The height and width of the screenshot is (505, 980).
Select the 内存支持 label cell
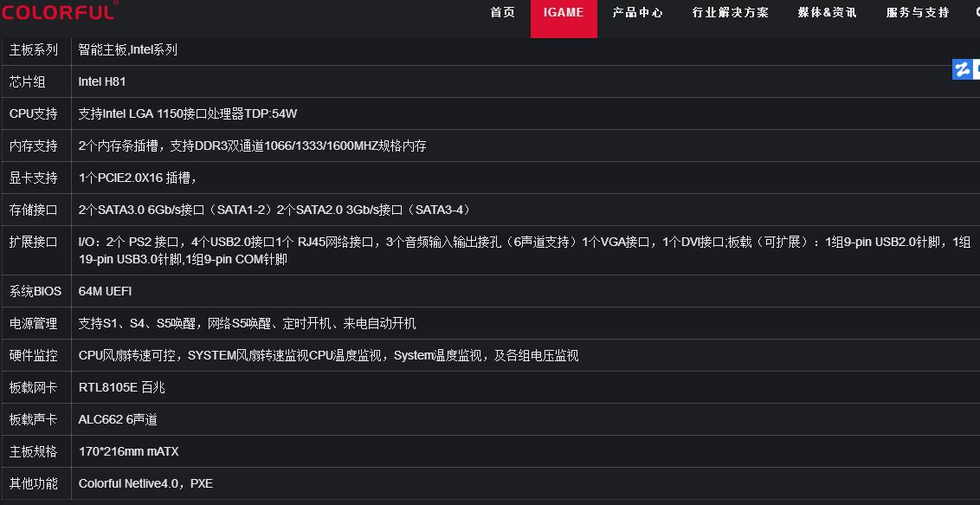point(35,146)
